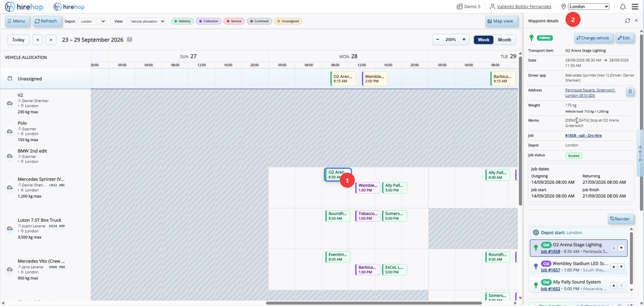The height and width of the screenshot is (306, 644).
Task: Refresh the waypoint details panel
Action: tap(627, 21)
